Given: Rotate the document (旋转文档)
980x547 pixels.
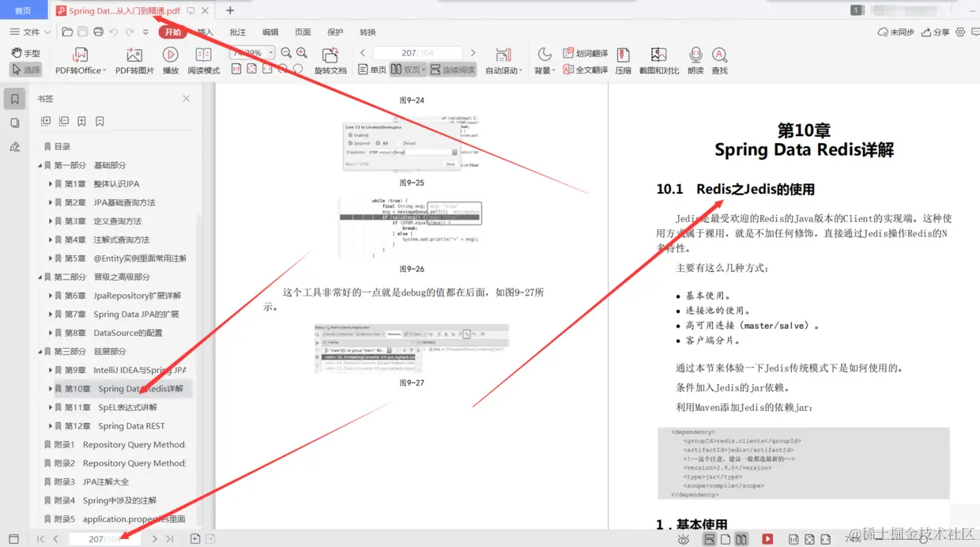Looking at the screenshot, I should 330,61.
